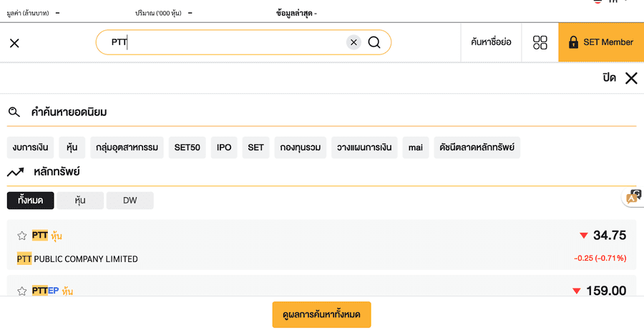
Task: Open PTT PUBLIC COMPANY LIMITED result
Action: pyautogui.click(x=77, y=259)
